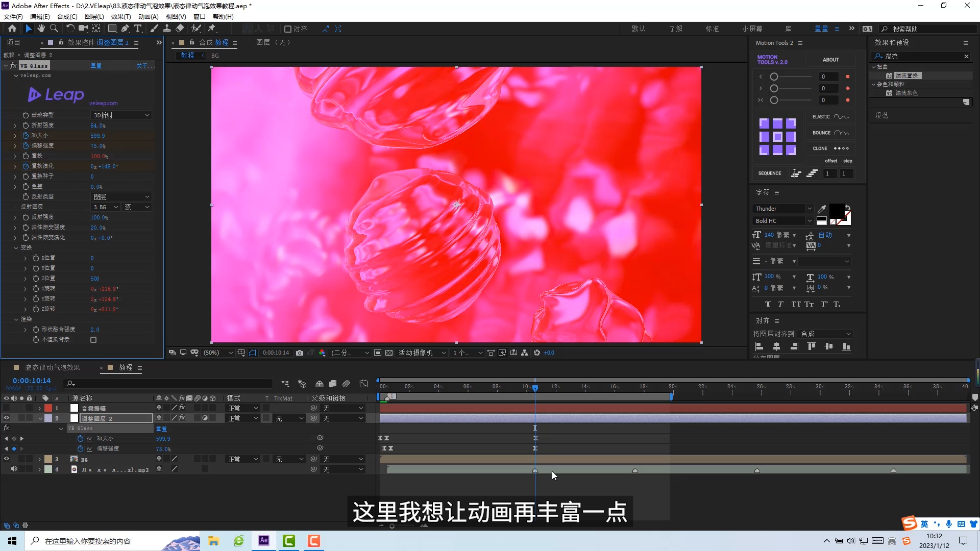Open the black fill color swatch
This screenshot has width=980, height=551.
[837, 210]
